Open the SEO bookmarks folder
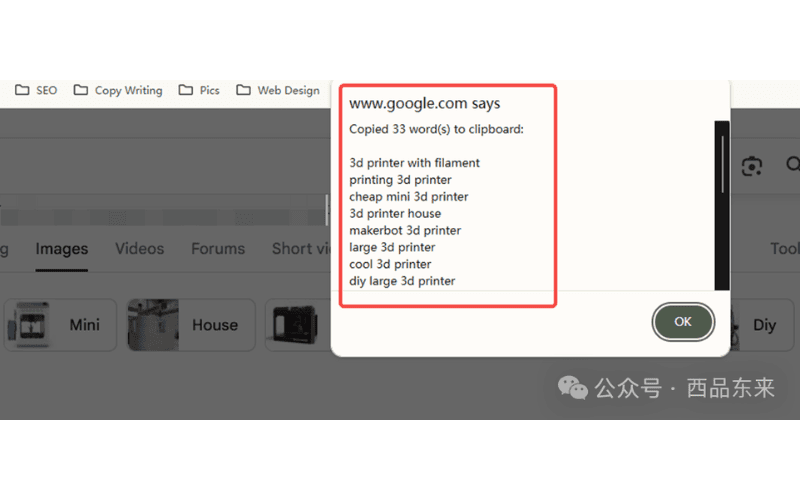This screenshot has width=800, height=500. (x=36, y=90)
